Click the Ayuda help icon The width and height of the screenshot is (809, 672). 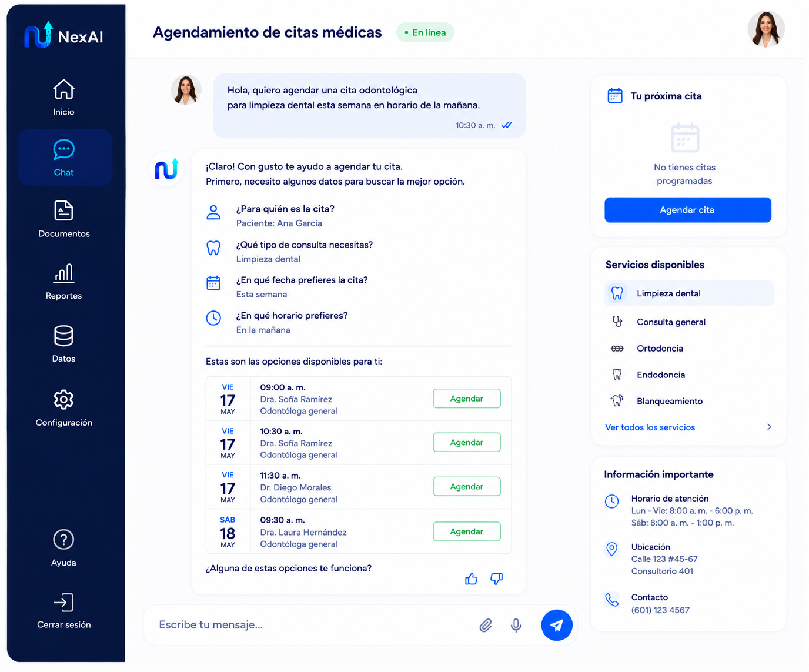click(63, 539)
